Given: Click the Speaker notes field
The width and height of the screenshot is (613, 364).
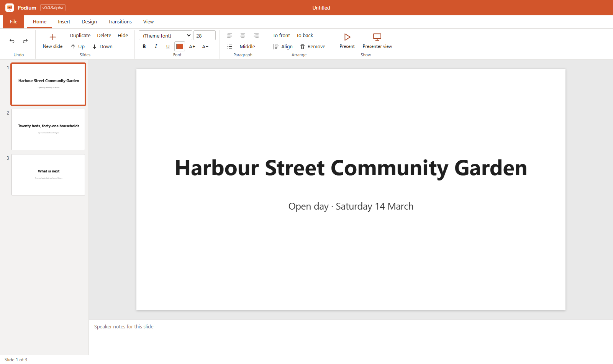Looking at the screenshot, I should [x=351, y=337].
